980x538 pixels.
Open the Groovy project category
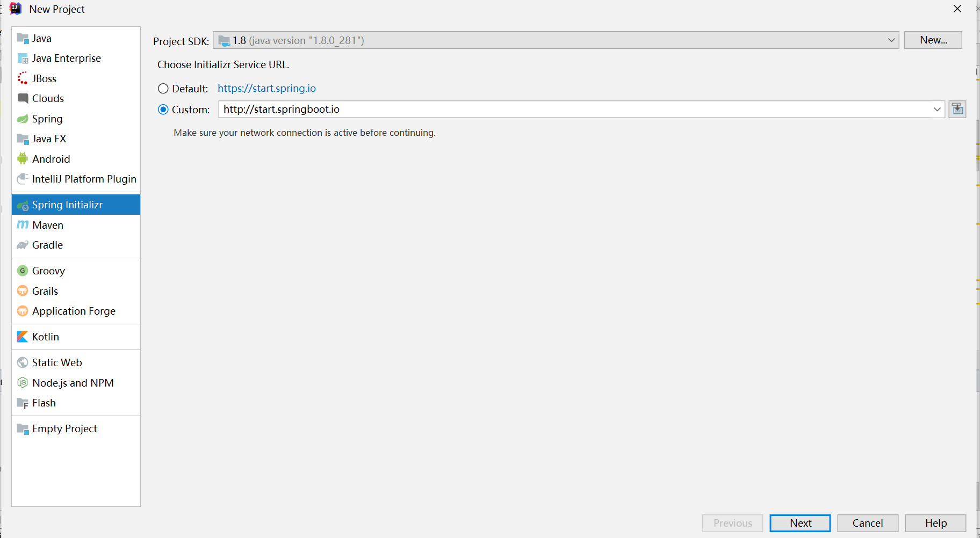(48, 270)
